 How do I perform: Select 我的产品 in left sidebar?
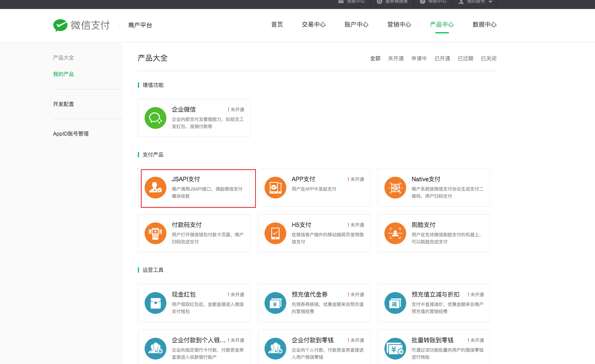click(x=63, y=74)
